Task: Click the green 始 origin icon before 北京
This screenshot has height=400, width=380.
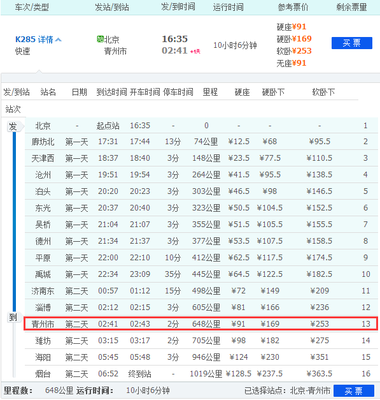Action: (100, 39)
